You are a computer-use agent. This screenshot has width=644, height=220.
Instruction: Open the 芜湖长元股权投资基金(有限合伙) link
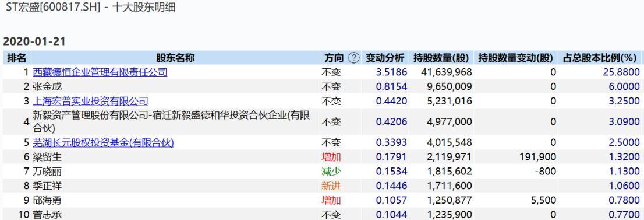[104, 143]
